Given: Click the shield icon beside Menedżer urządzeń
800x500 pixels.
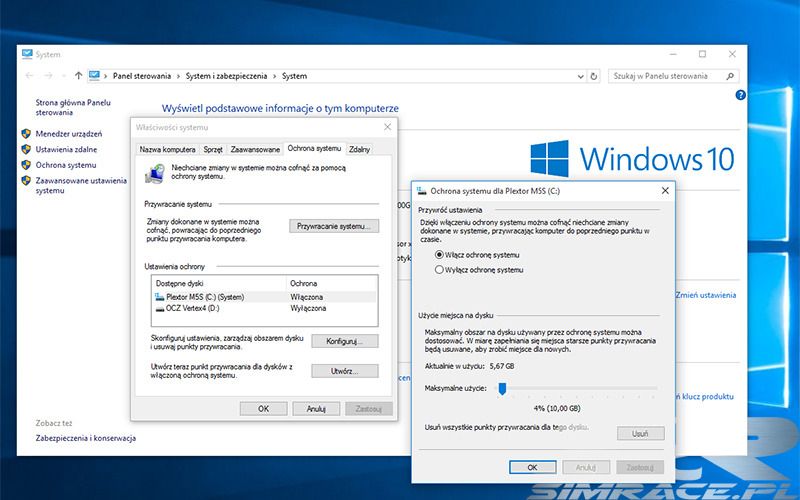Looking at the screenshot, I should coord(25,132).
